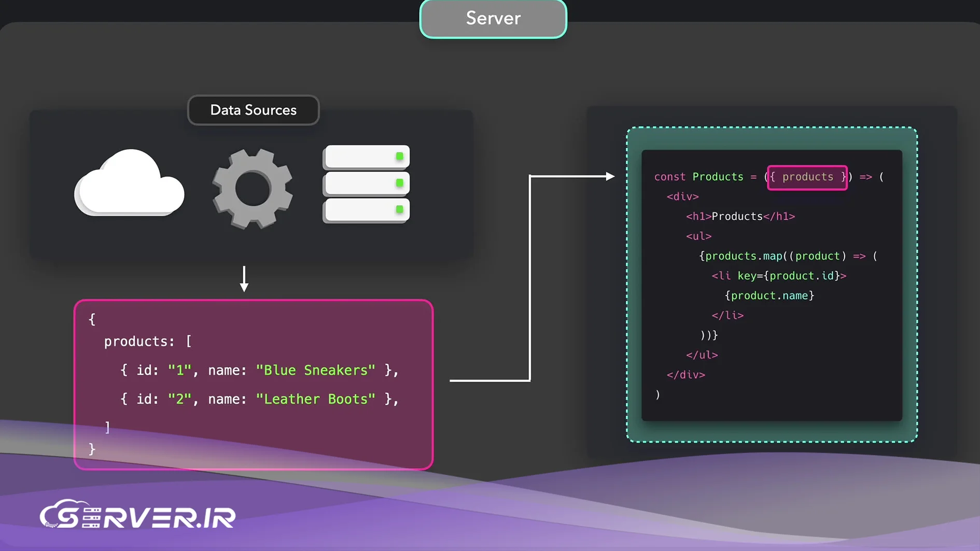Select the Server label at the top
This screenshot has height=551, width=980.
click(493, 19)
